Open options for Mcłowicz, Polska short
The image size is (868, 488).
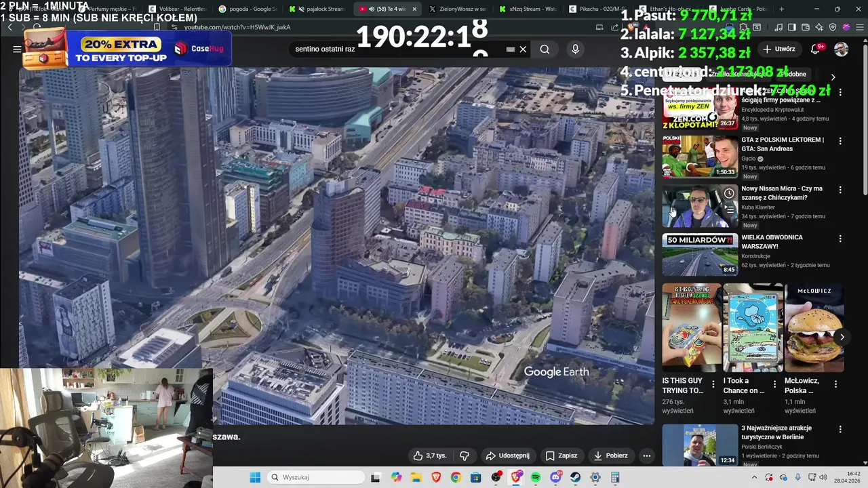[835, 384]
